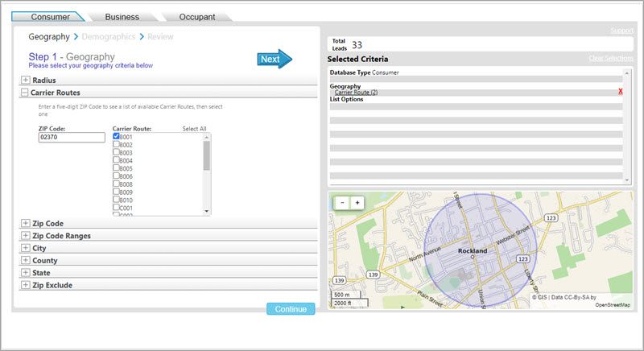Click Step 1 - Geography heading
This screenshot has width=644, height=351.
(72, 56)
